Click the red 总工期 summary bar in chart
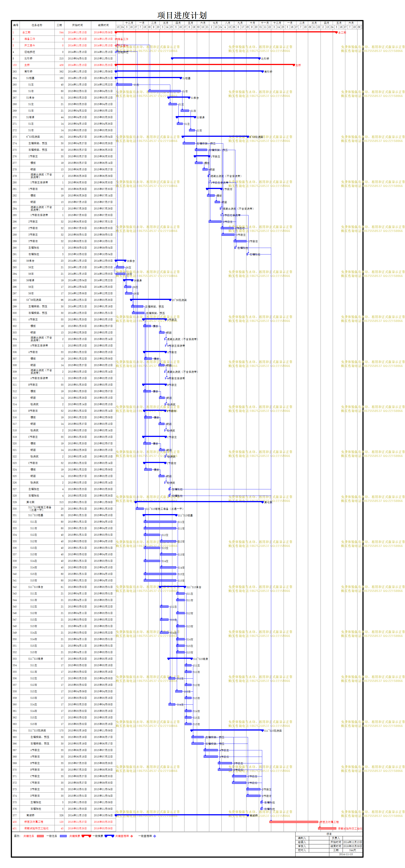 pyautogui.click(x=226, y=32)
